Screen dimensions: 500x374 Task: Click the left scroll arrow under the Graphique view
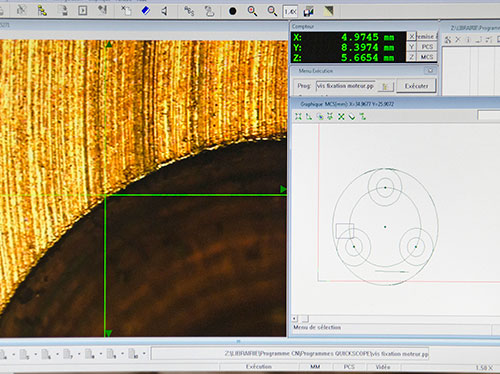point(295,318)
